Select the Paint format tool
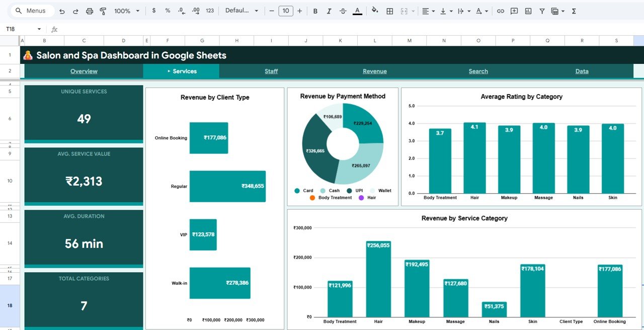 click(x=103, y=10)
